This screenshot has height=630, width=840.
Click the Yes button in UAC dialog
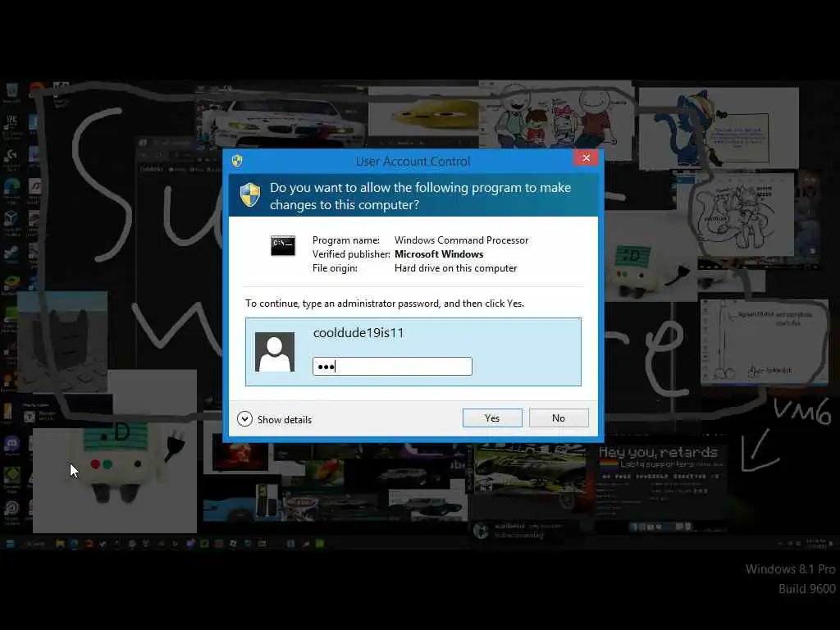[x=492, y=418]
